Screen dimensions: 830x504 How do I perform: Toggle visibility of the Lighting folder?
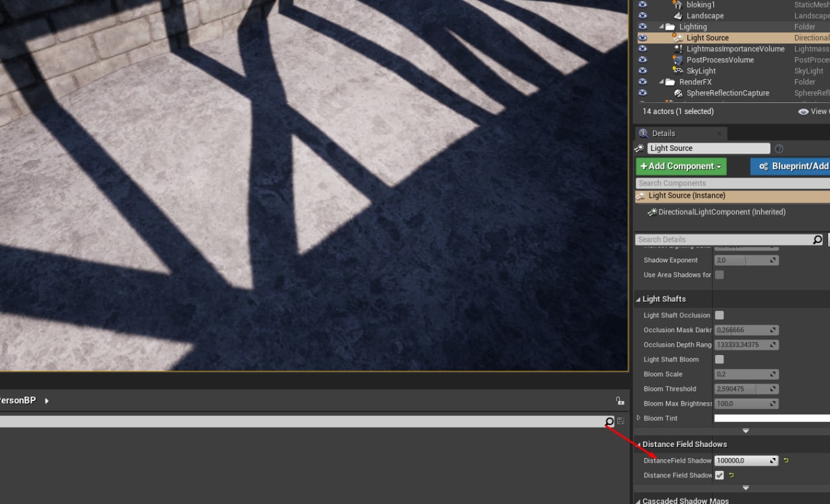pos(643,27)
